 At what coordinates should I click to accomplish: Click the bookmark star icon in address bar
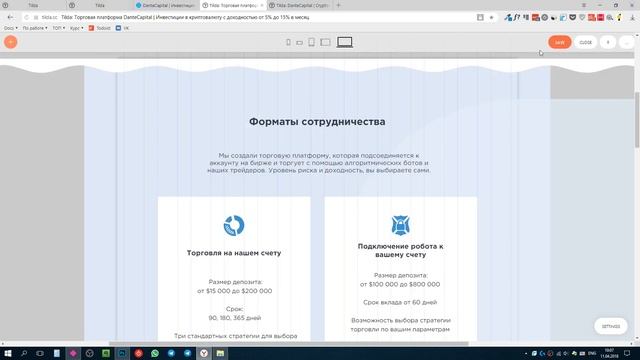pos(491,18)
